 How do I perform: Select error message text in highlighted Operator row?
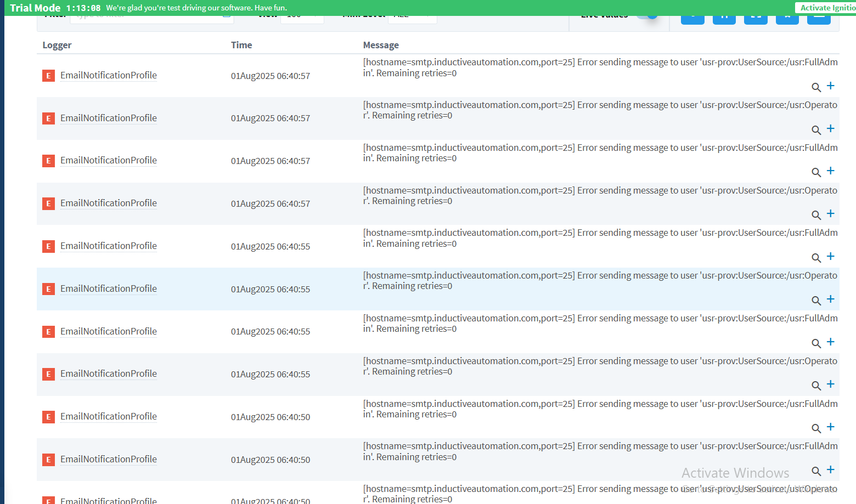[600, 281]
